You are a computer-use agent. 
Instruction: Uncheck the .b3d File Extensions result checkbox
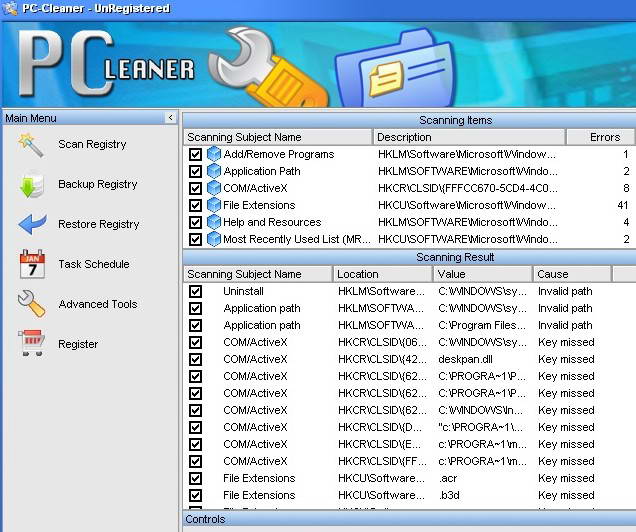[196, 496]
